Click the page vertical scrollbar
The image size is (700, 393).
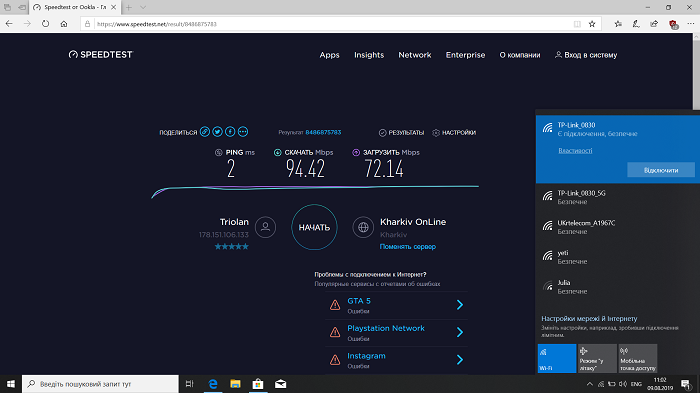[696, 74]
